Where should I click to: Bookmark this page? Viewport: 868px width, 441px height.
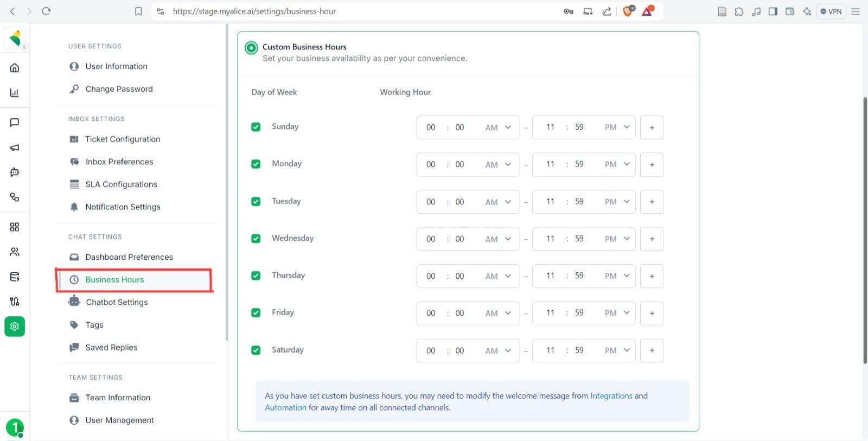[x=138, y=11]
